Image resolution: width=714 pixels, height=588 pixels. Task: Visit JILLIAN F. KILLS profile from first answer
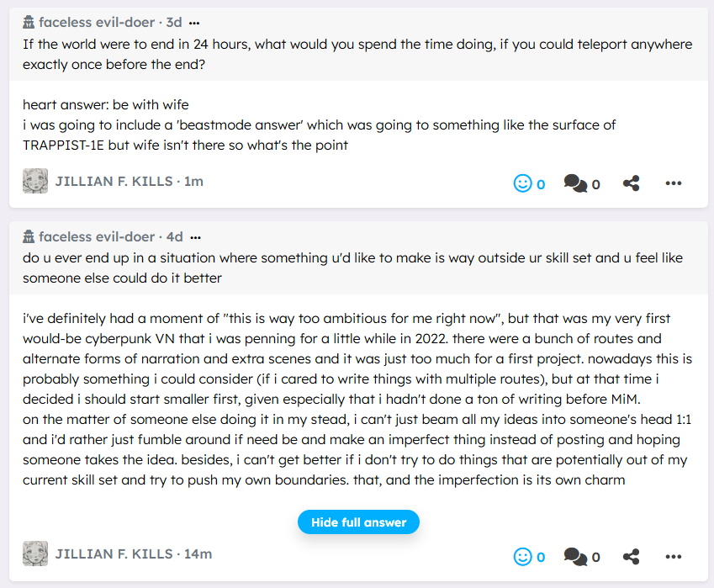[x=114, y=181]
